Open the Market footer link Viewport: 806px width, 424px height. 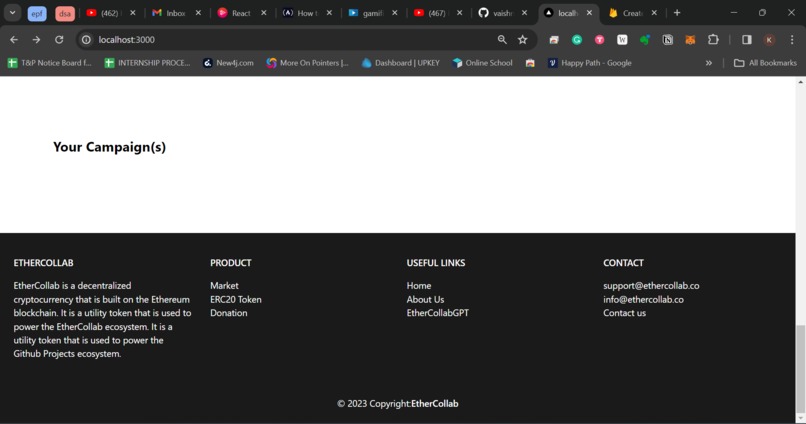pos(224,285)
